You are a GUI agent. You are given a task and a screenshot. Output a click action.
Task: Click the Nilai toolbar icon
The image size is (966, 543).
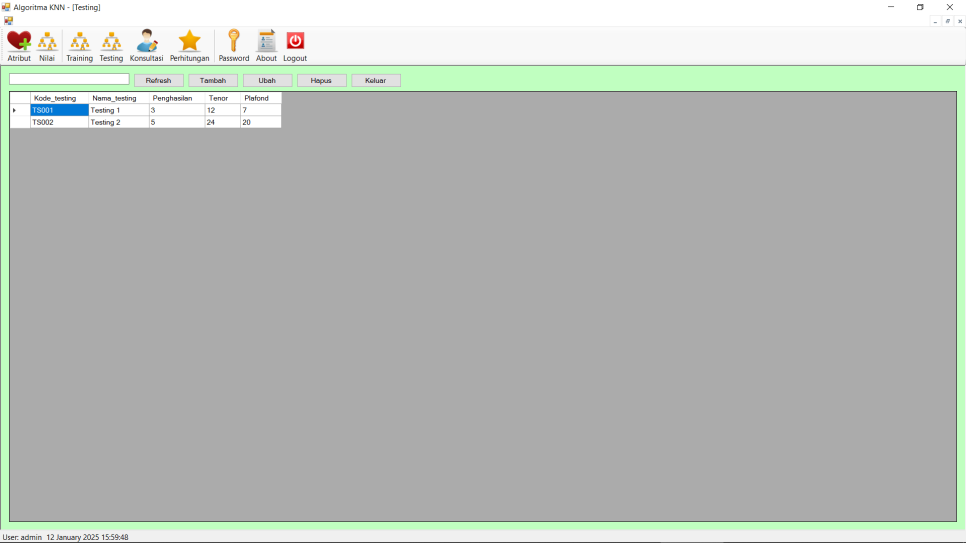47,42
